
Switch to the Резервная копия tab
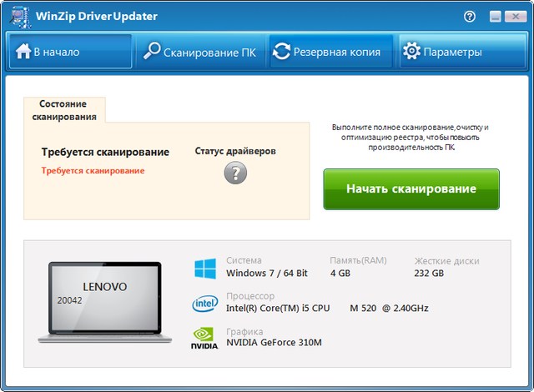coord(330,52)
